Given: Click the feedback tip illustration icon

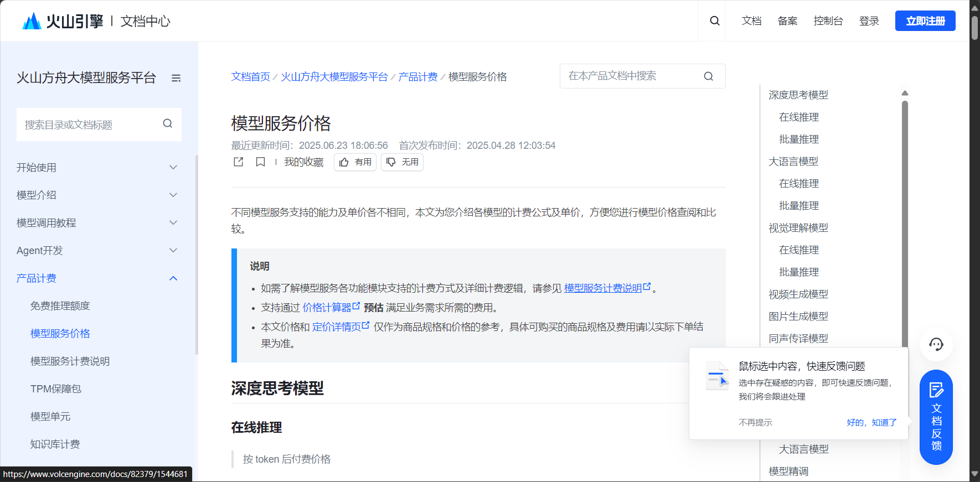Looking at the screenshot, I should tap(717, 376).
